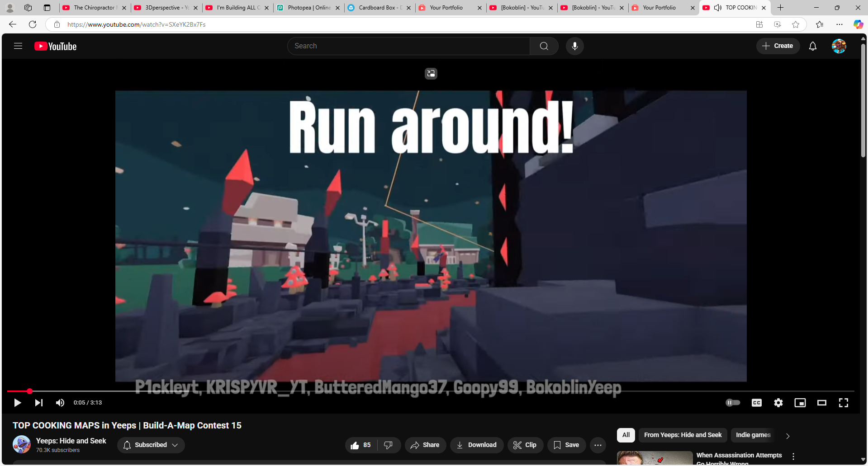The width and height of the screenshot is (868, 466).
Task: Switch to the Cardboard Box tab
Action: (x=379, y=8)
